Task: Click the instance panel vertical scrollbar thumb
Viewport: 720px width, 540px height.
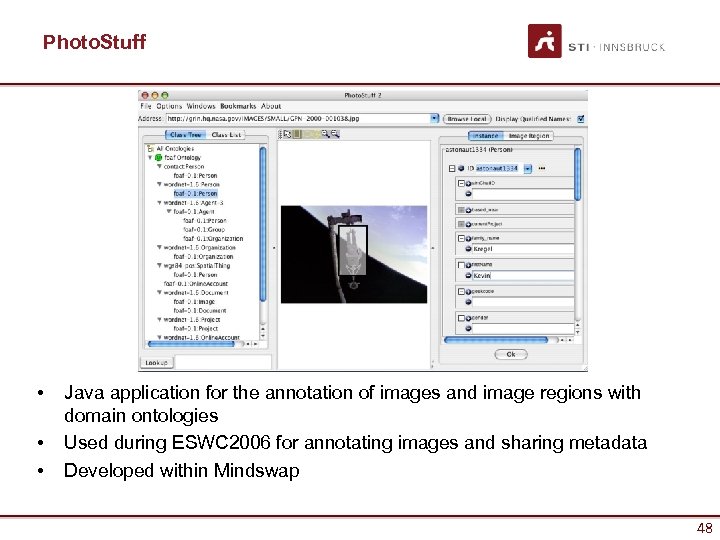Action: [x=578, y=174]
